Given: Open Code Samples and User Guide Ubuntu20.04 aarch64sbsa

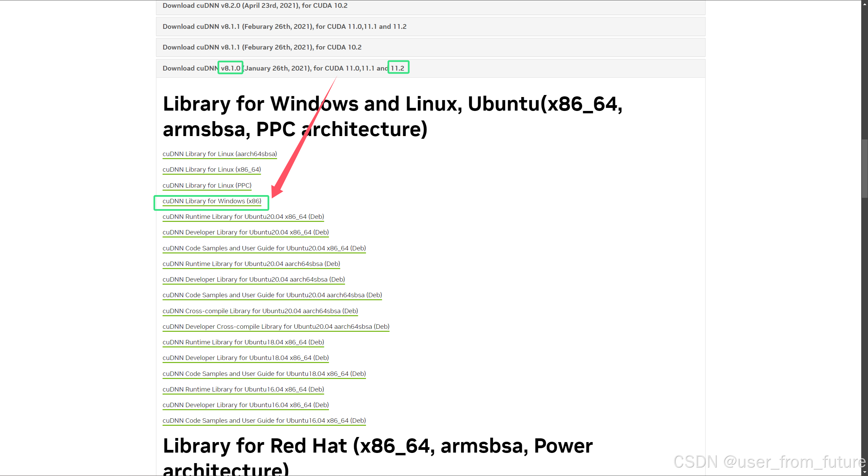Looking at the screenshot, I should pos(272,295).
